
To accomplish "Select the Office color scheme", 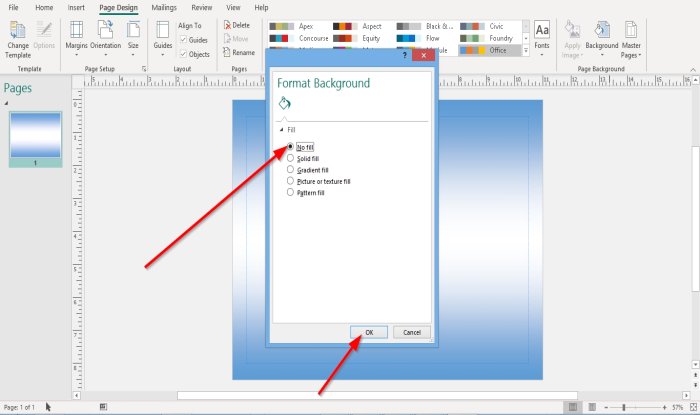I will pyautogui.click(x=490, y=50).
